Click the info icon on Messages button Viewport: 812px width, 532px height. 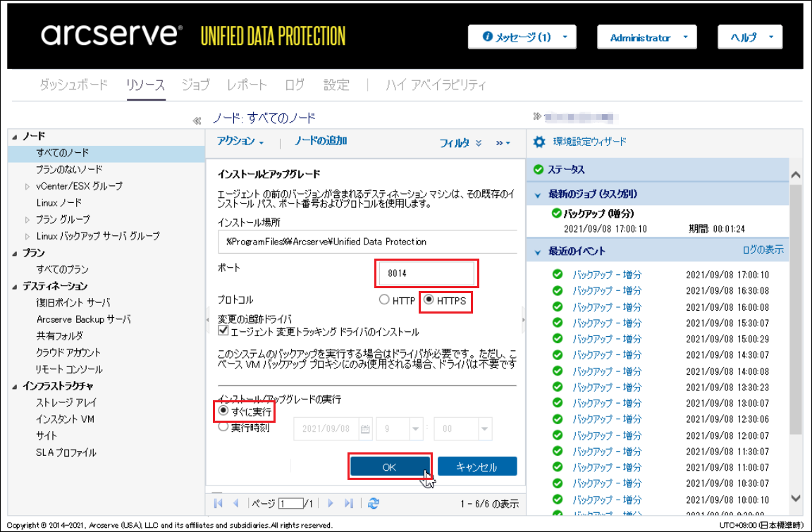tap(487, 37)
